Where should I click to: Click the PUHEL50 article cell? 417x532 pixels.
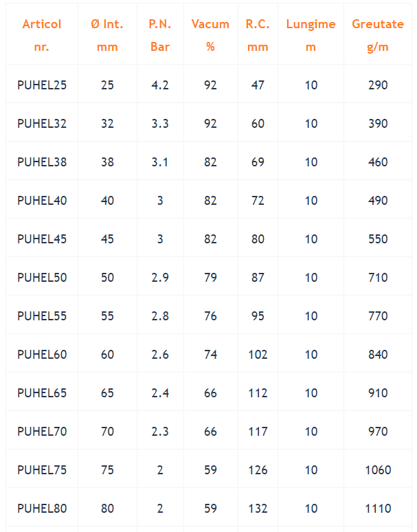[x=42, y=278]
